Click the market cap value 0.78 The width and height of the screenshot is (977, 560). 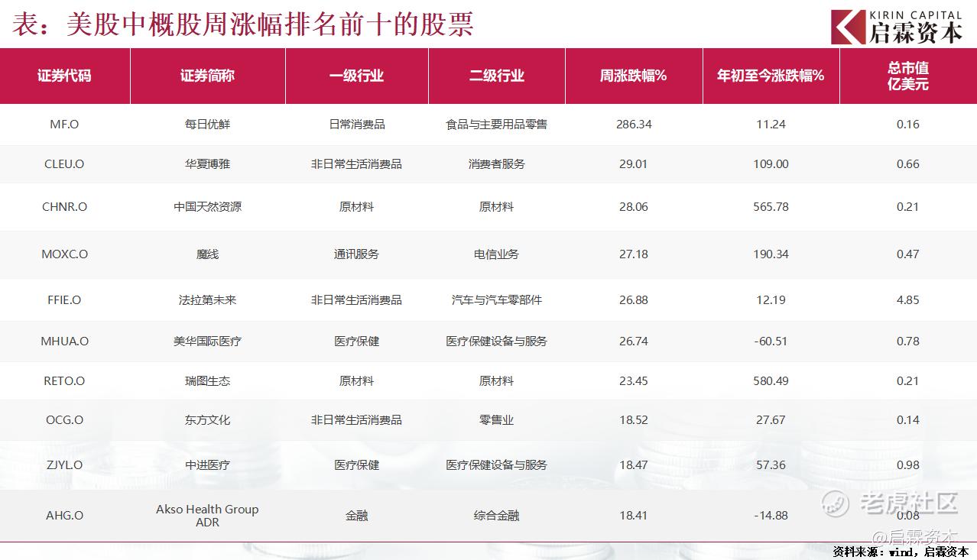point(908,341)
